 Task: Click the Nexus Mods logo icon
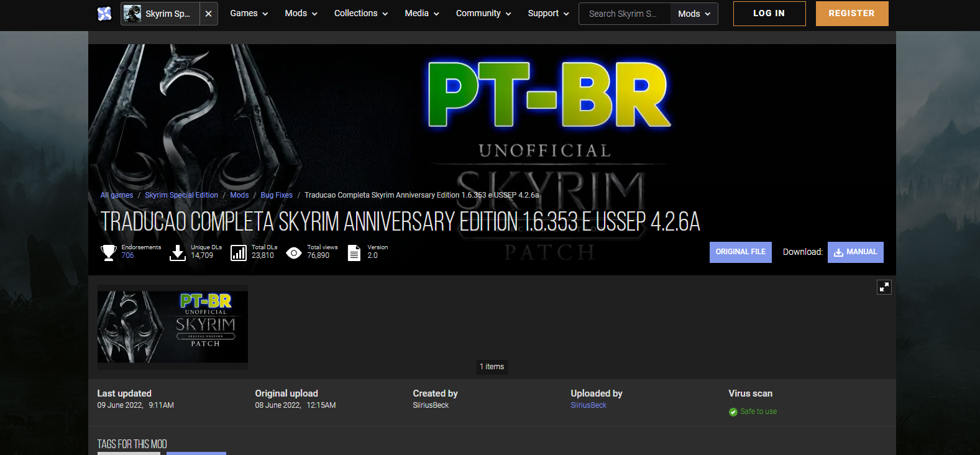click(x=104, y=14)
